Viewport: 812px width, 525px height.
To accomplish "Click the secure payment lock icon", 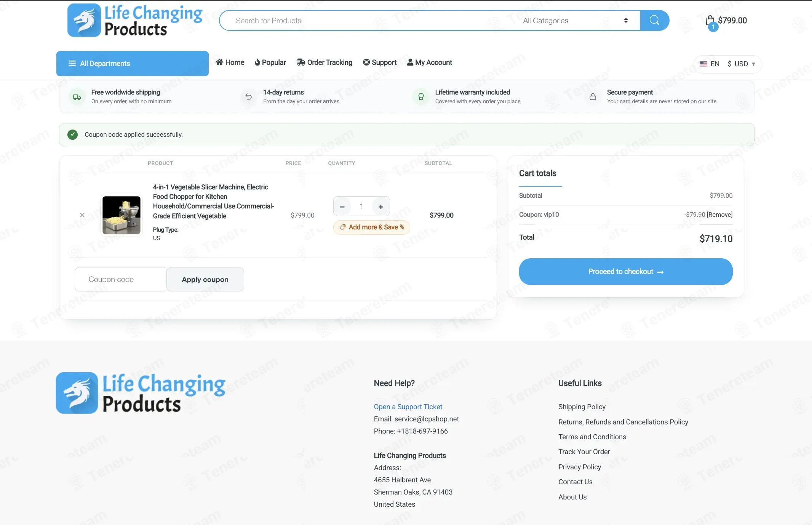I will click(593, 97).
